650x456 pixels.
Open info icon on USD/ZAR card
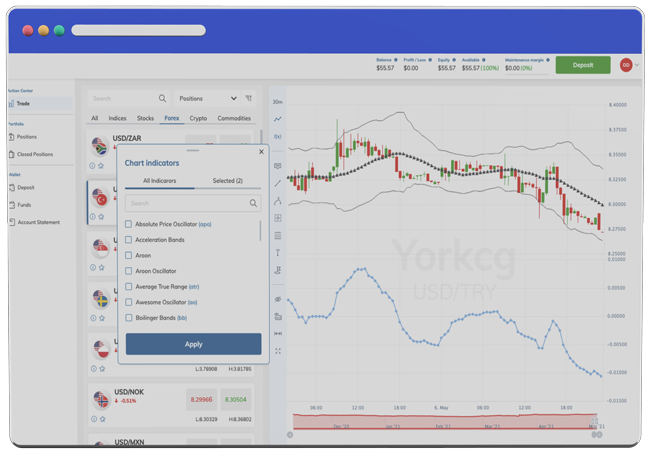click(92, 166)
